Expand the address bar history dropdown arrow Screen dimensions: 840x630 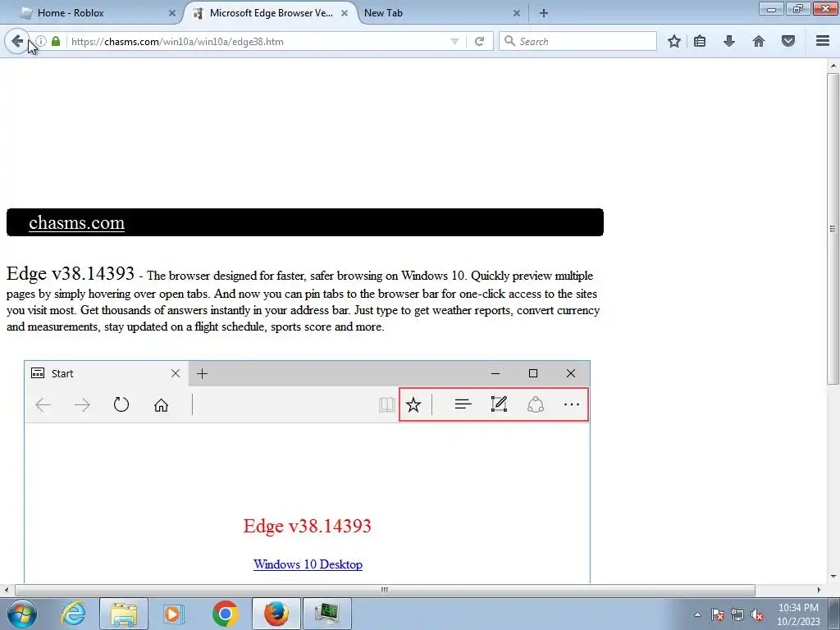[454, 41]
